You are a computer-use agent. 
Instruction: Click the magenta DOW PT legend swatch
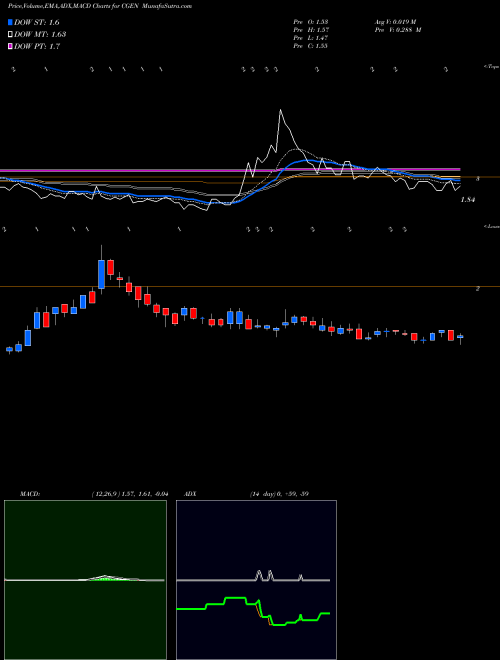[x=10, y=46]
